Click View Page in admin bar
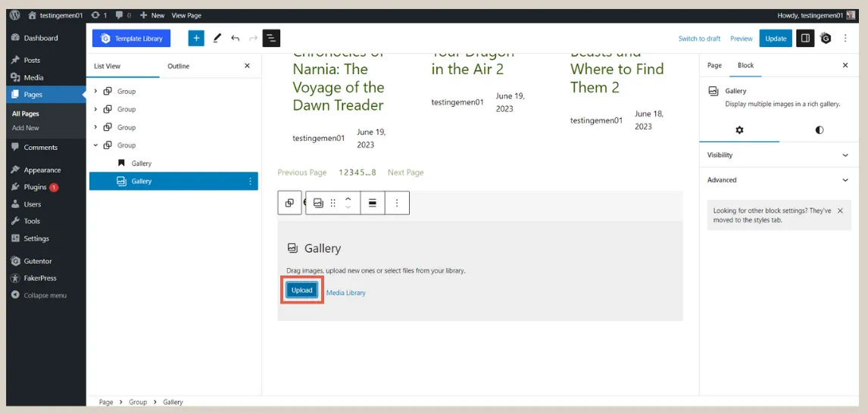The image size is (868, 414). [x=186, y=15]
